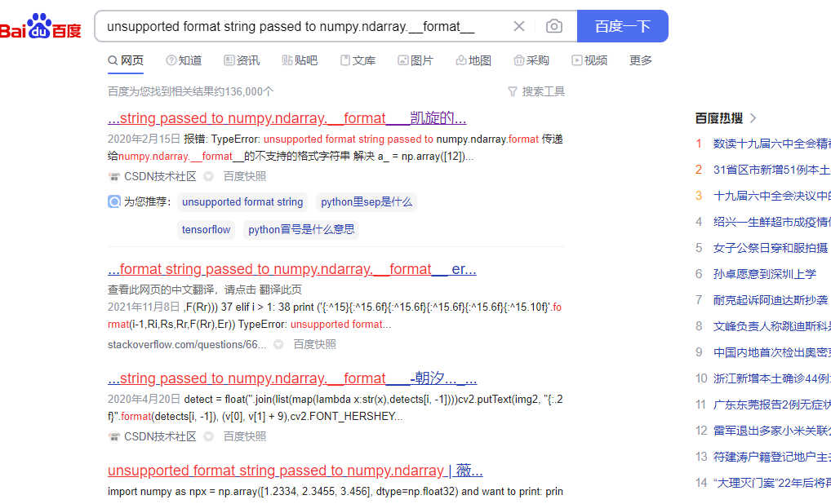The image size is (831, 504).
Task: Open second result ending with 'er...'
Action: click(x=292, y=269)
